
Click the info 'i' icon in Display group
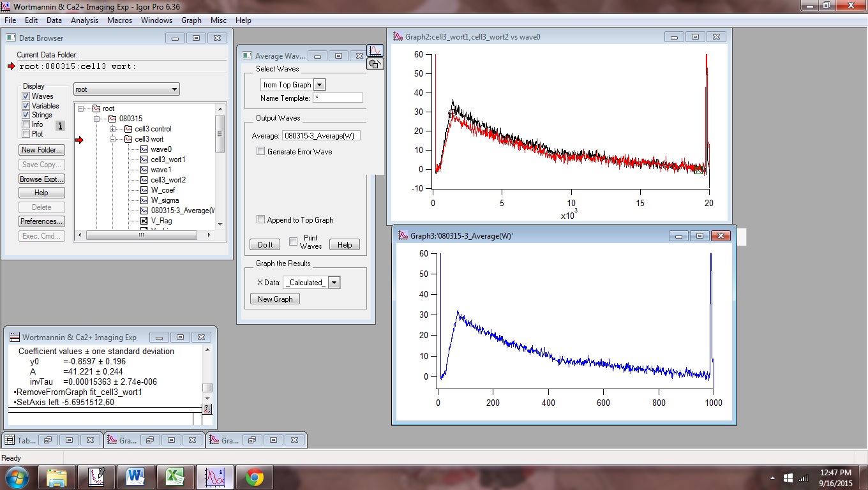click(61, 126)
